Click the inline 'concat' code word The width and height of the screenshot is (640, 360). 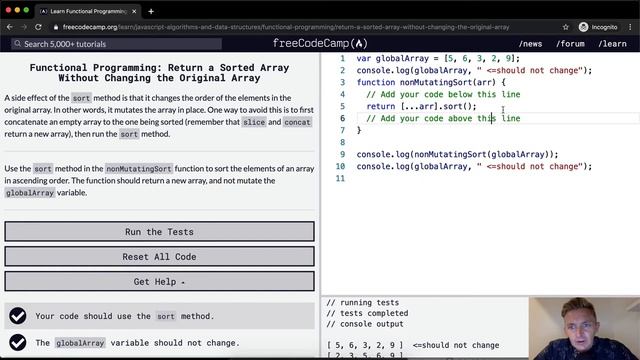pyautogui.click(x=297, y=122)
